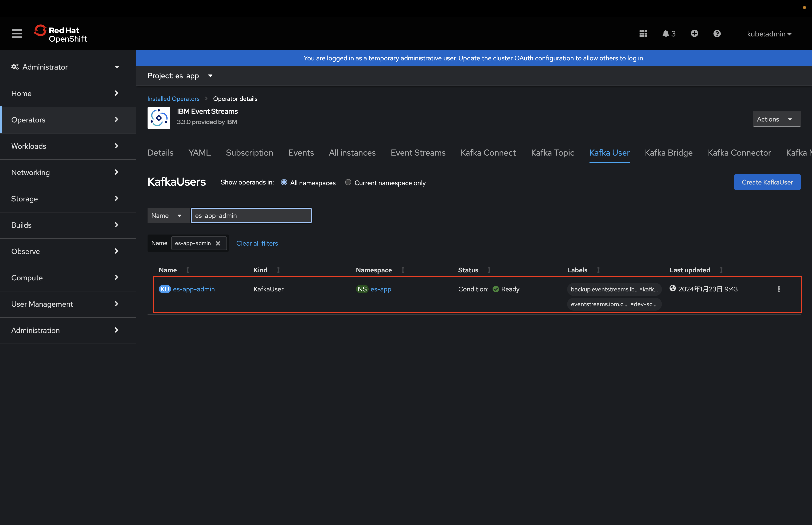Open the application launcher grid icon
The image size is (812, 525).
pos(643,33)
